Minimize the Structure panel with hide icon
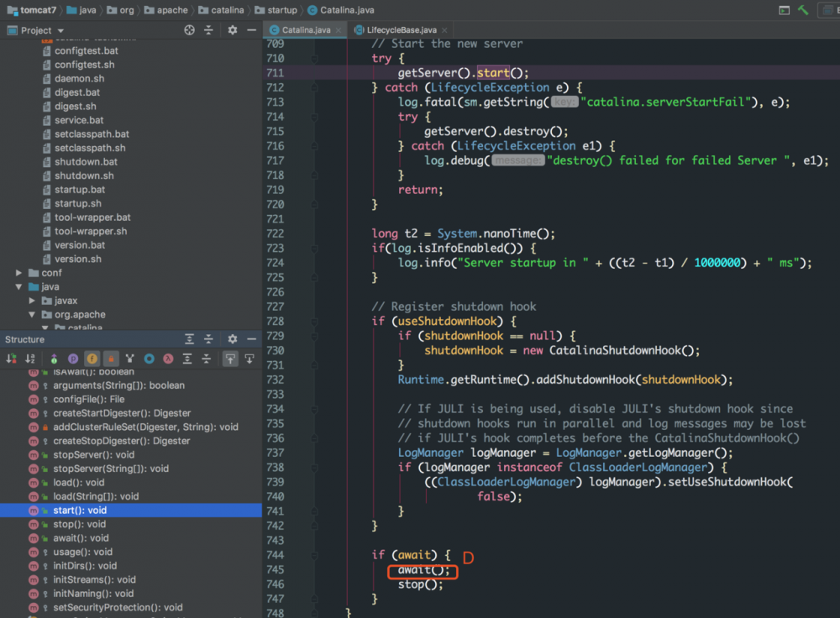The width and height of the screenshot is (840, 618). tap(251, 339)
